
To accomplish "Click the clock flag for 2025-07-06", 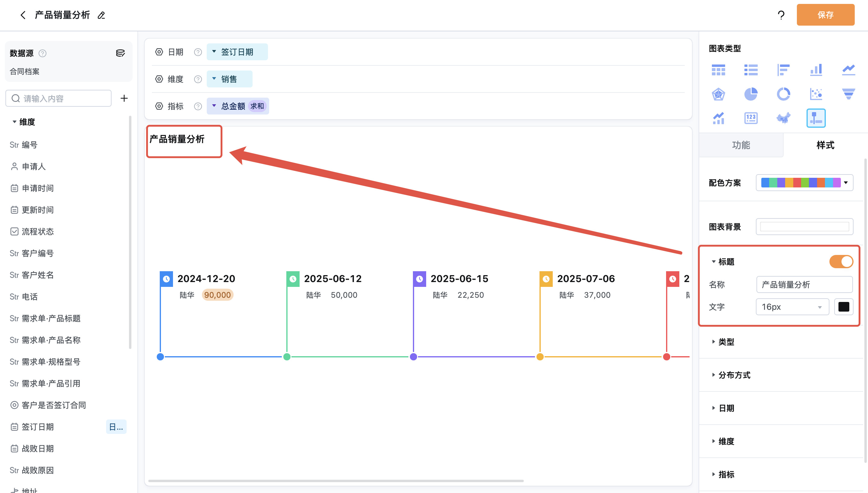I will coord(546,279).
